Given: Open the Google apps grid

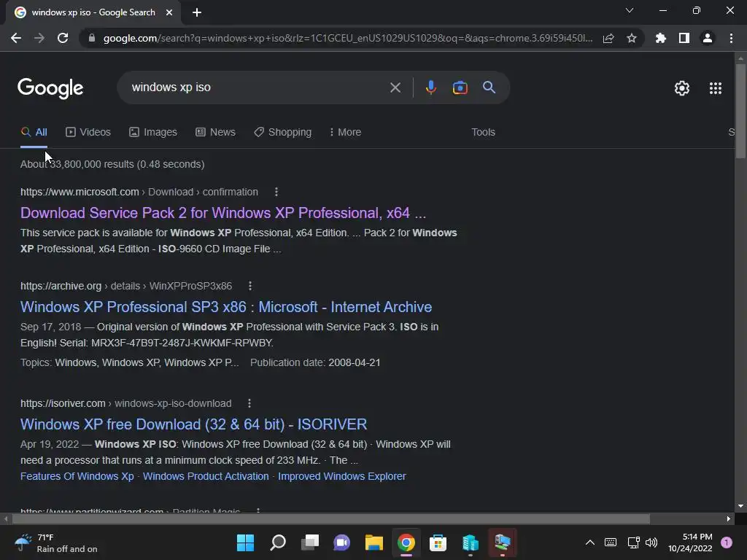Looking at the screenshot, I should (x=716, y=88).
